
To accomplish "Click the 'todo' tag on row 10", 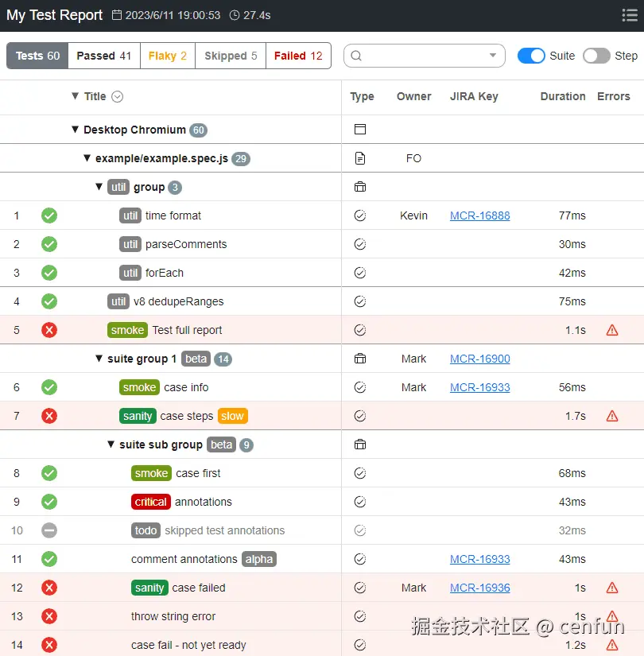I will 145,530.
